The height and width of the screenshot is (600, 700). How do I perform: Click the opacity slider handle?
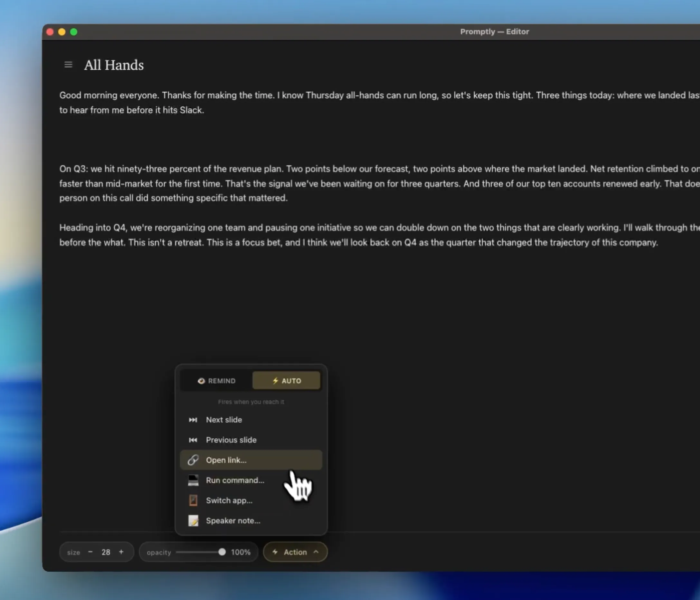coord(222,552)
